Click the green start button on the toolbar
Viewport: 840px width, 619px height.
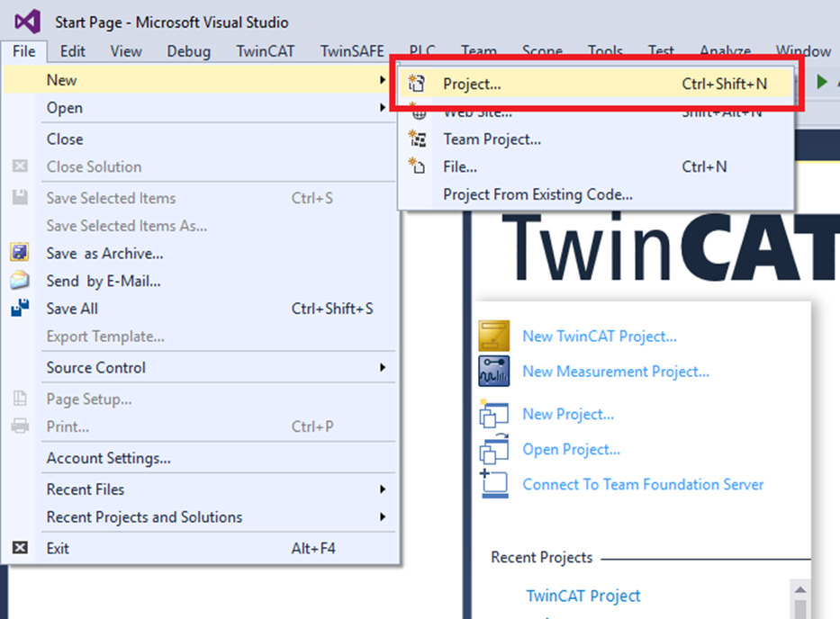[822, 80]
